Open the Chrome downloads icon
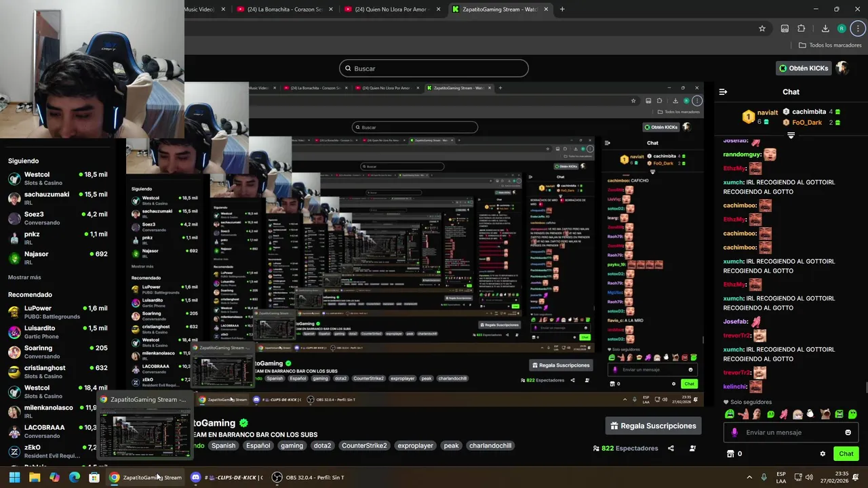Screen dimensions: 868x488 825,28
